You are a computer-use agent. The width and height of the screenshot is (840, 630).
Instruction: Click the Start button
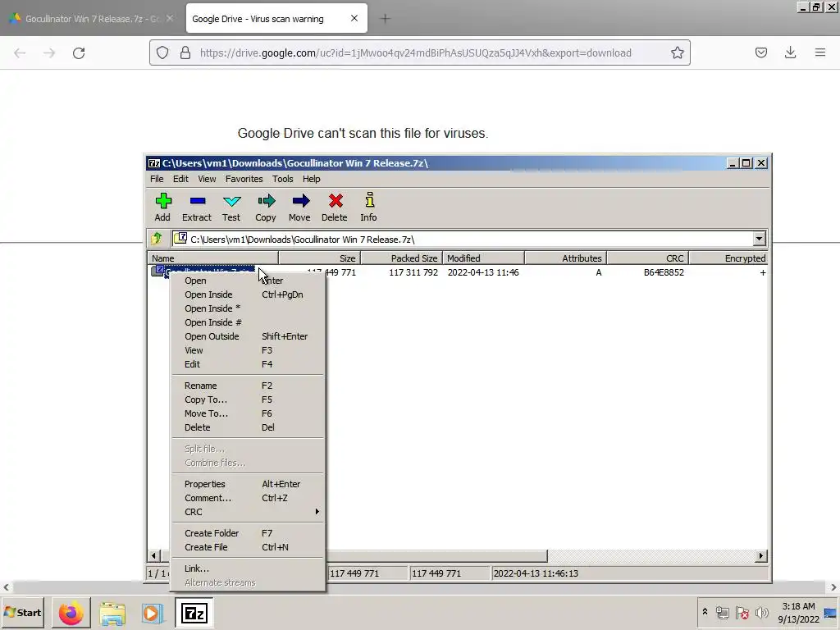coord(23,612)
